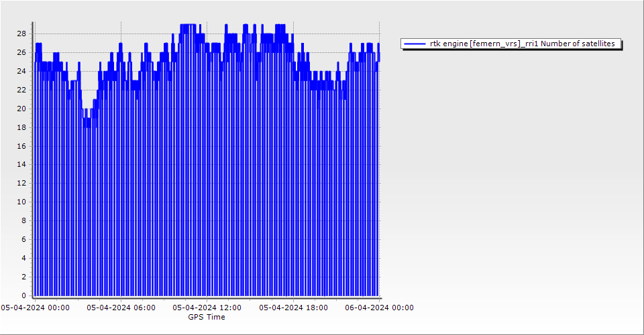Click the y-axis tick label 28
The height and width of the screenshot is (335, 644).
tap(21, 33)
